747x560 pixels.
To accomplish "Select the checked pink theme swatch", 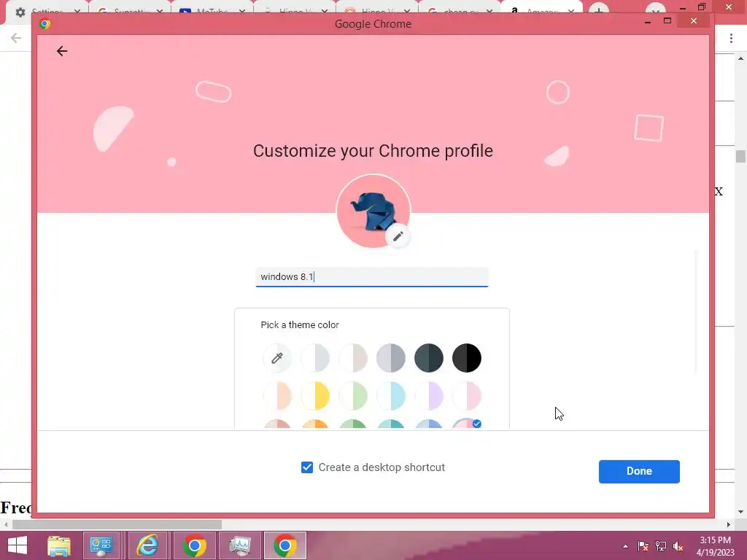I will tap(467, 424).
